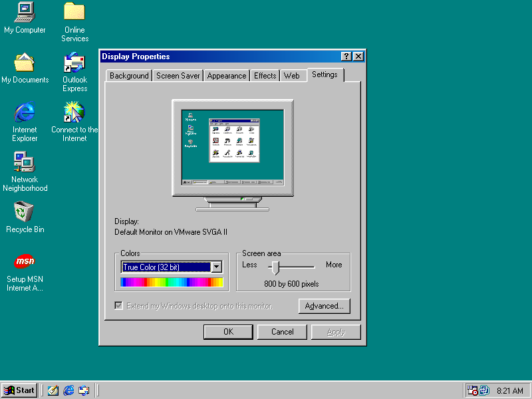Toggle Extend my Windows desktop checkbox
The image size is (532, 399).
[119, 306]
